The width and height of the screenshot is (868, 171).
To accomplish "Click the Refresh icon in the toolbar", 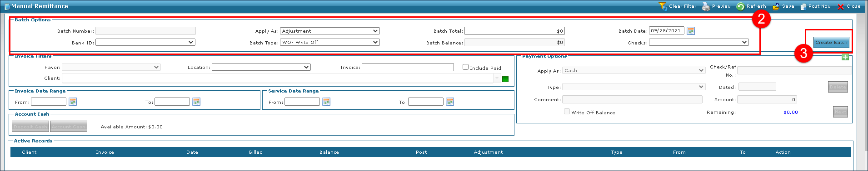I will pyautogui.click(x=740, y=6).
